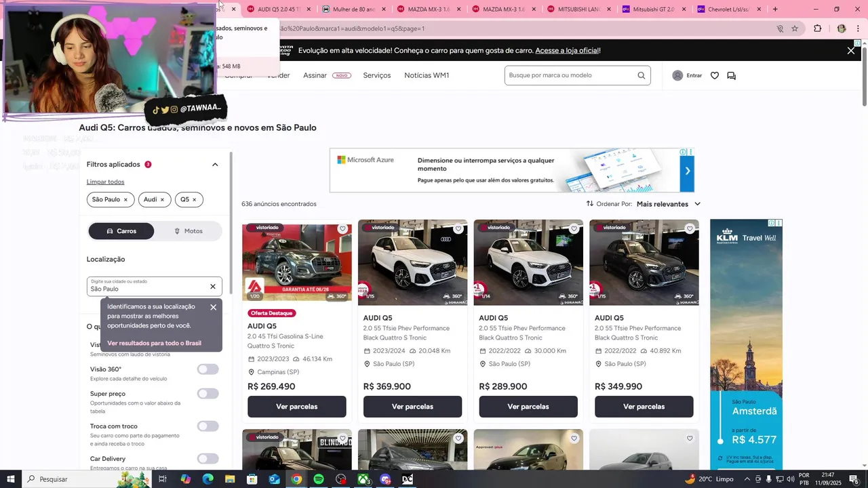Open Windows Start menu

(10, 479)
